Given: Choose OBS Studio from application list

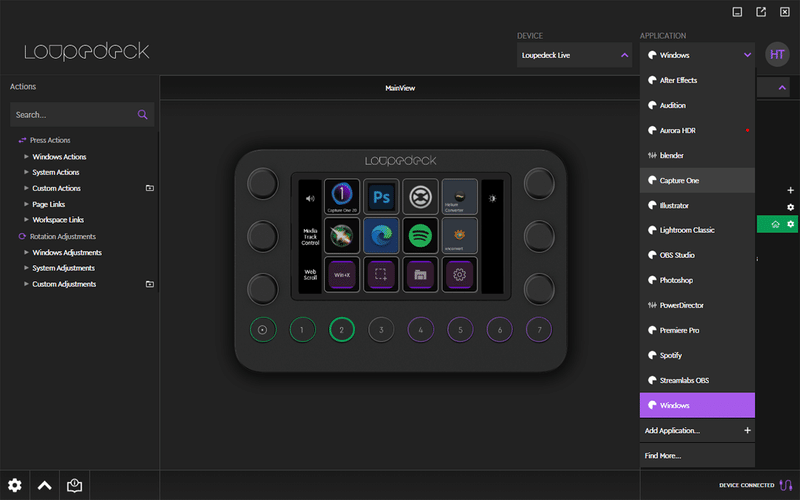Looking at the screenshot, I should click(x=697, y=255).
